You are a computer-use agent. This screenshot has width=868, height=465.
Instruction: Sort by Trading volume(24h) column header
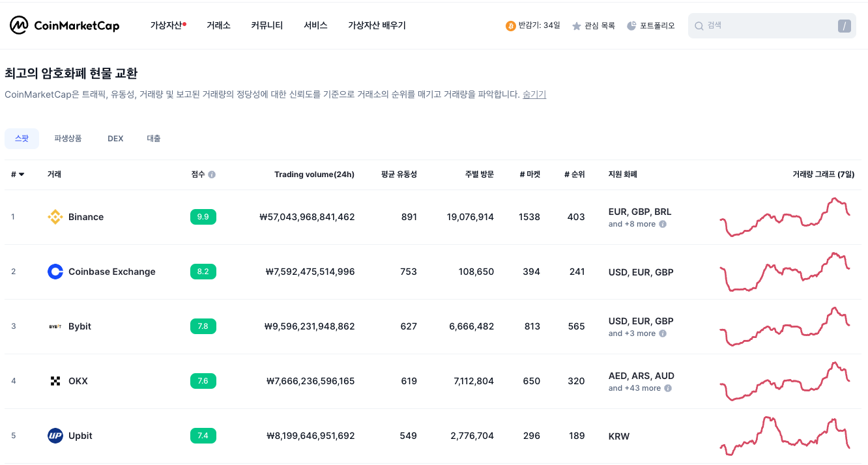[x=314, y=175]
